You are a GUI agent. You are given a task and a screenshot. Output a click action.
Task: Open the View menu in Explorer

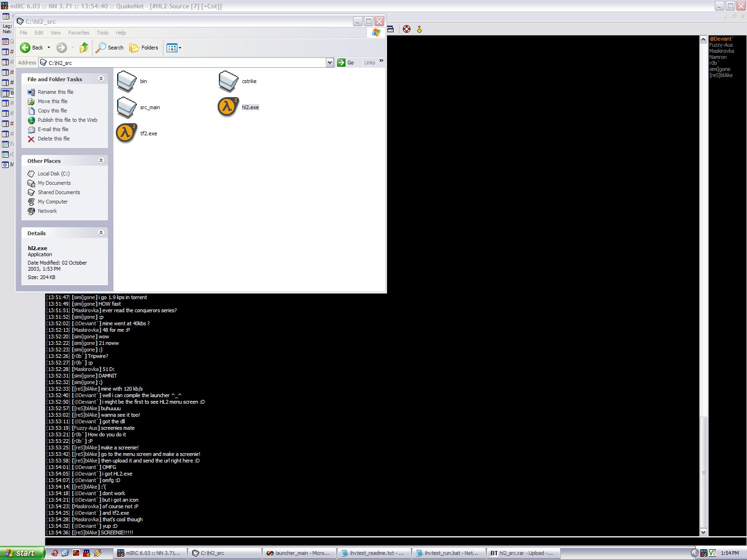(56, 33)
